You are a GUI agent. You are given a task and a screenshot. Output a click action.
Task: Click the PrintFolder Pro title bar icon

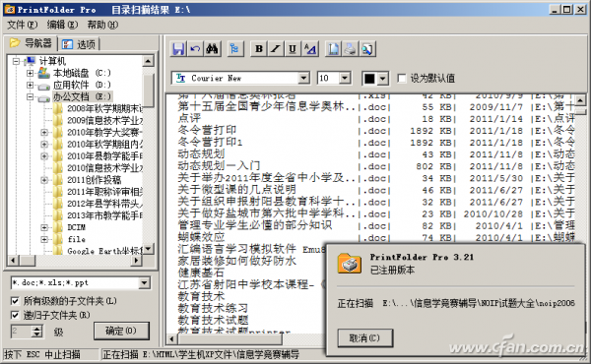[10, 10]
